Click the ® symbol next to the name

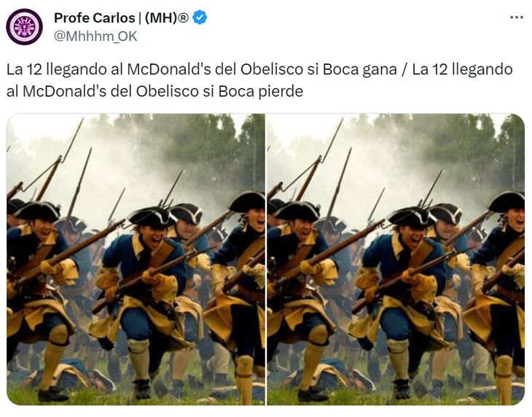(x=183, y=17)
